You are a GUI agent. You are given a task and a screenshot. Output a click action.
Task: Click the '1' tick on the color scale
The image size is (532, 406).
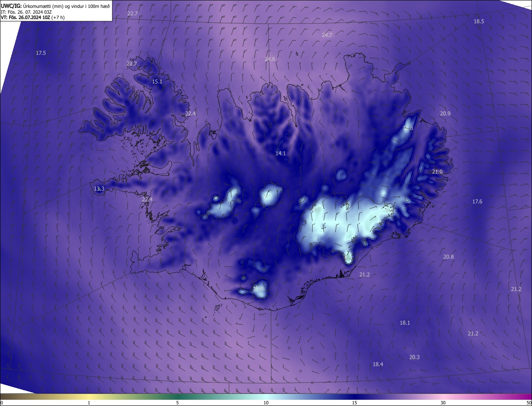click(x=89, y=403)
